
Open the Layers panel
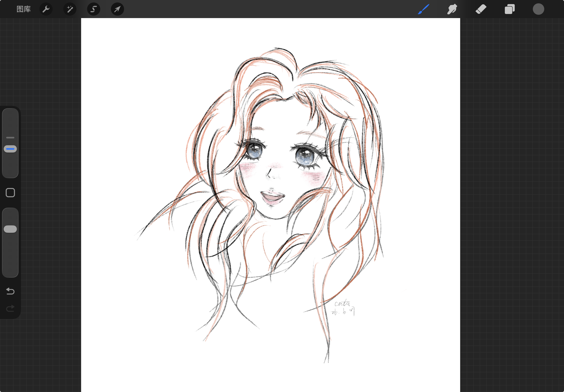click(x=510, y=9)
